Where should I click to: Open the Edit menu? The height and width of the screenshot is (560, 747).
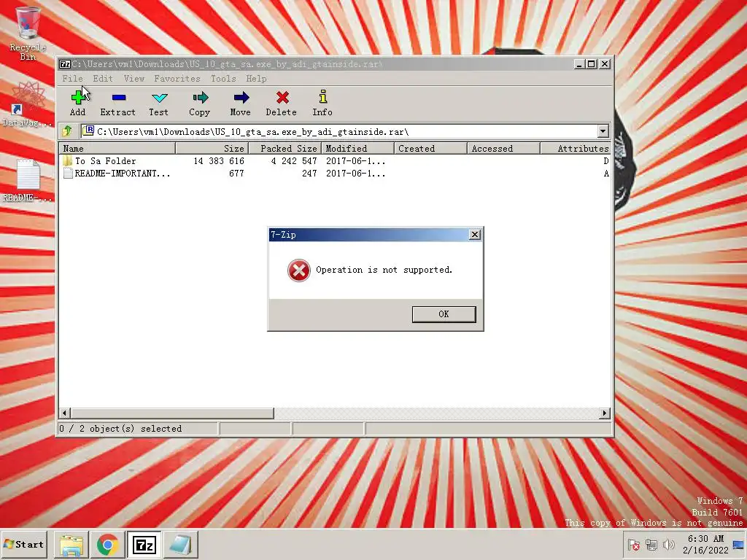point(102,79)
